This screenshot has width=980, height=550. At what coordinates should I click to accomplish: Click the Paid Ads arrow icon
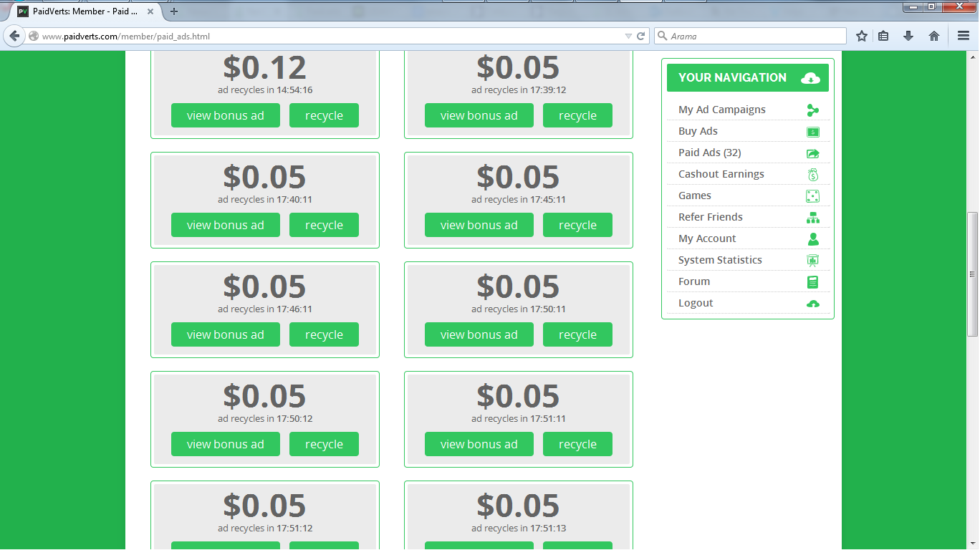point(812,153)
